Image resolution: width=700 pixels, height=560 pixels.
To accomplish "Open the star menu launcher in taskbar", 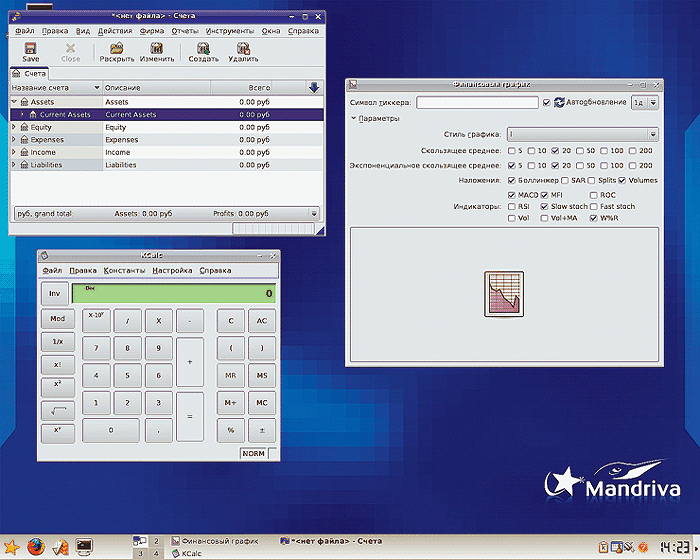I will point(11,547).
